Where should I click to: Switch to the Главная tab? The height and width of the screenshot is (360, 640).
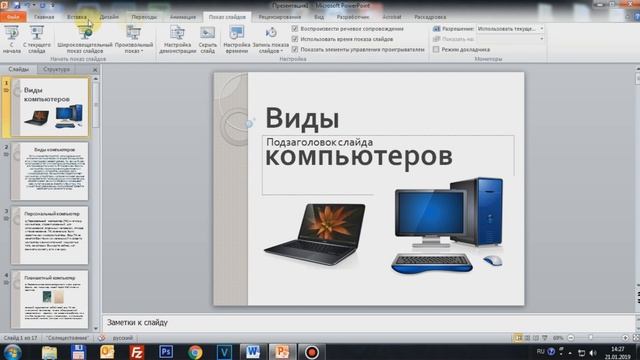tap(44, 17)
